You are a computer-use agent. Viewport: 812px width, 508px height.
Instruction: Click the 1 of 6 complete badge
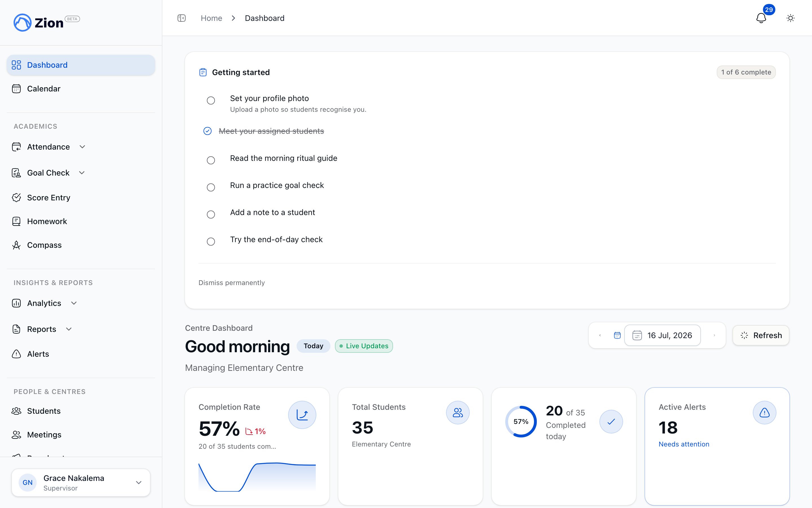pyautogui.click(x=746, y=72)
